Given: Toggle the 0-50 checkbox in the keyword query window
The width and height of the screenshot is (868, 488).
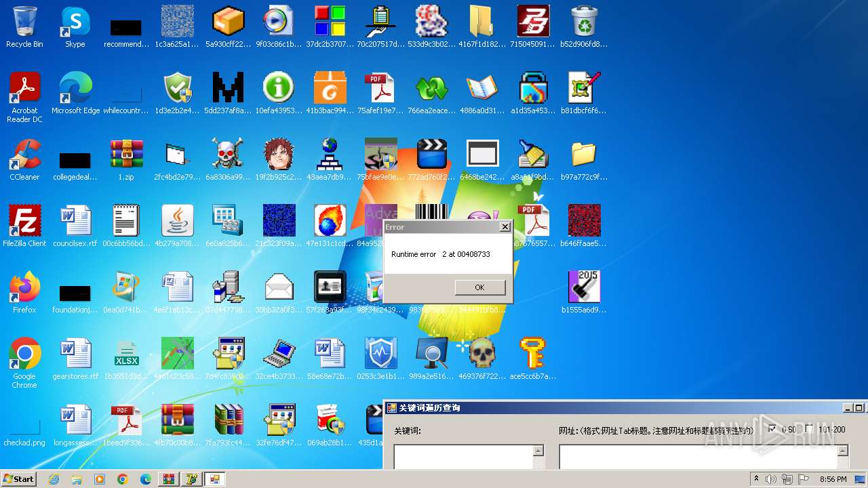Looking at the screenshot, I should click(x=772, y=429).
